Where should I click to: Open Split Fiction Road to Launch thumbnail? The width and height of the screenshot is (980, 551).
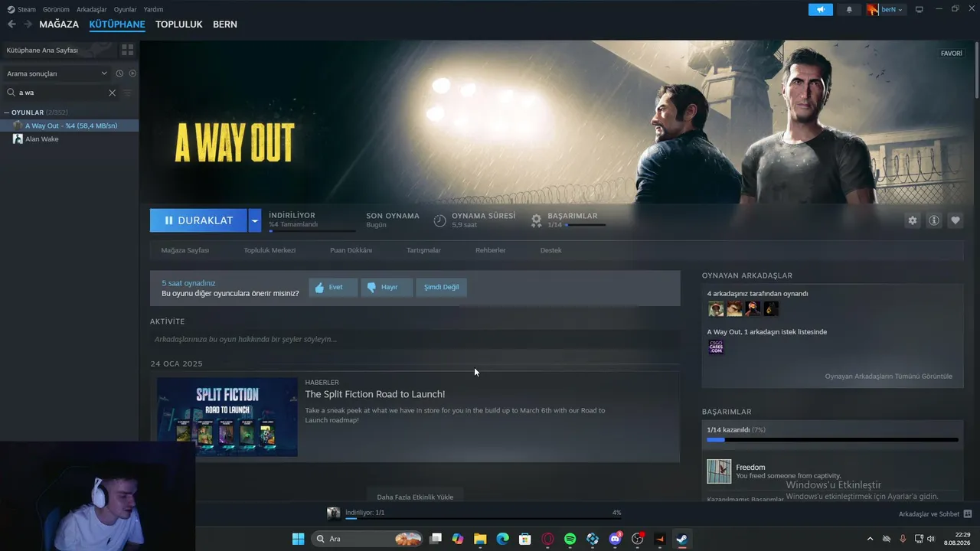[227, 417]
